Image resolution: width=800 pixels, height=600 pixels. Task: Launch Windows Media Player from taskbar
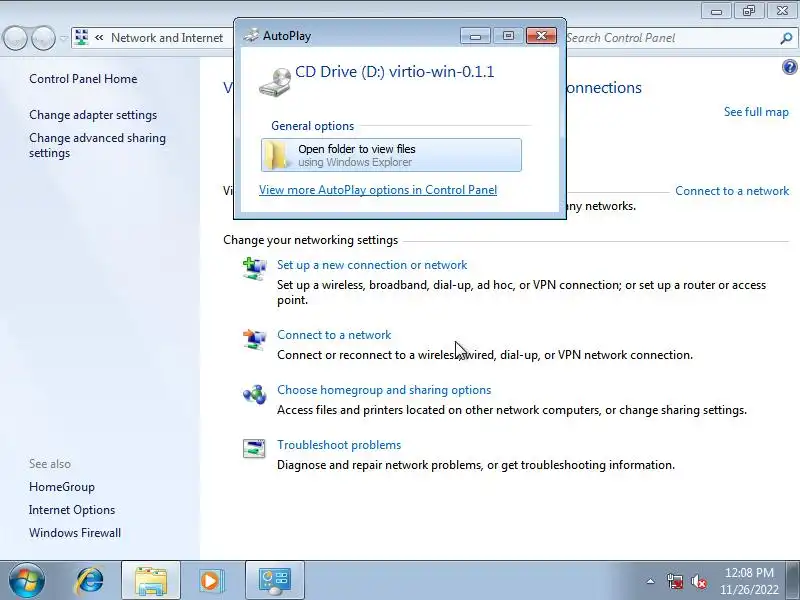tap(210, 581)
